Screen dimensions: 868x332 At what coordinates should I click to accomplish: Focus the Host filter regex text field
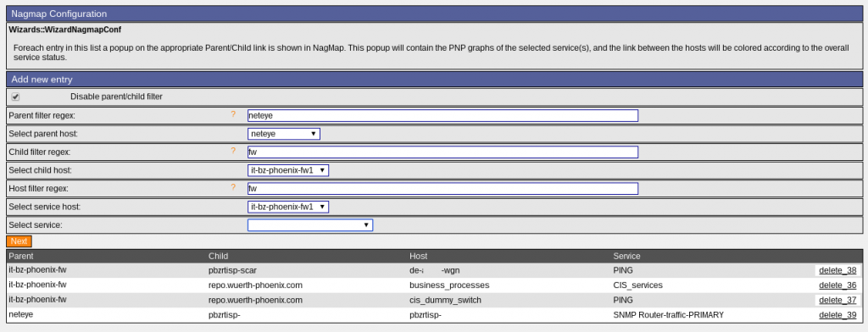pos(442,189)
